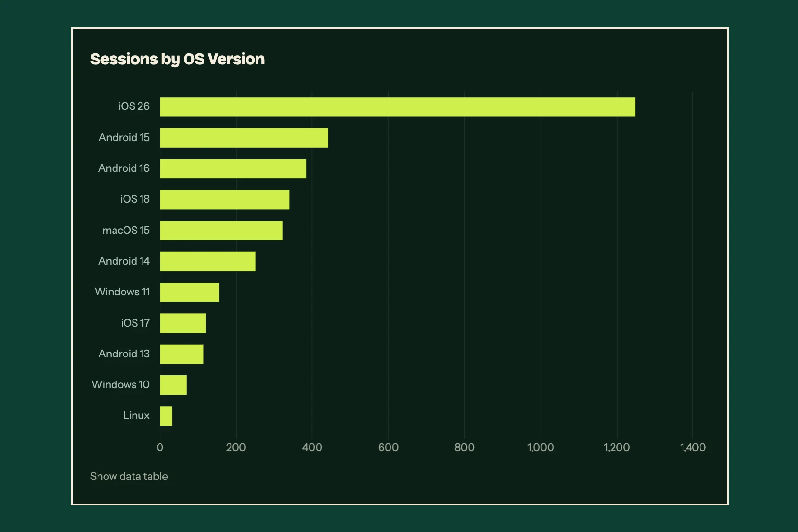Click the 'Windows 10' axis label

click(121, 384)
